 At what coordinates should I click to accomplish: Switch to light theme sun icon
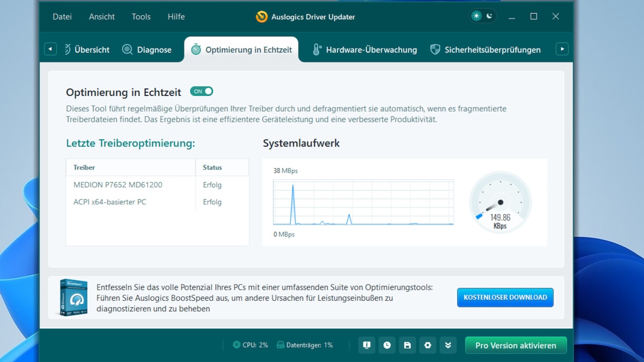click(x=476, y=16)
